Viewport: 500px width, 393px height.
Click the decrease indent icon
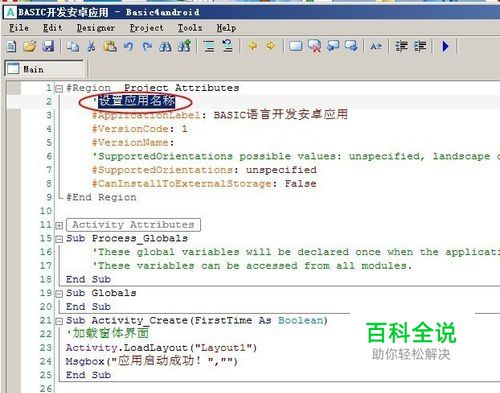click(401, 46)
